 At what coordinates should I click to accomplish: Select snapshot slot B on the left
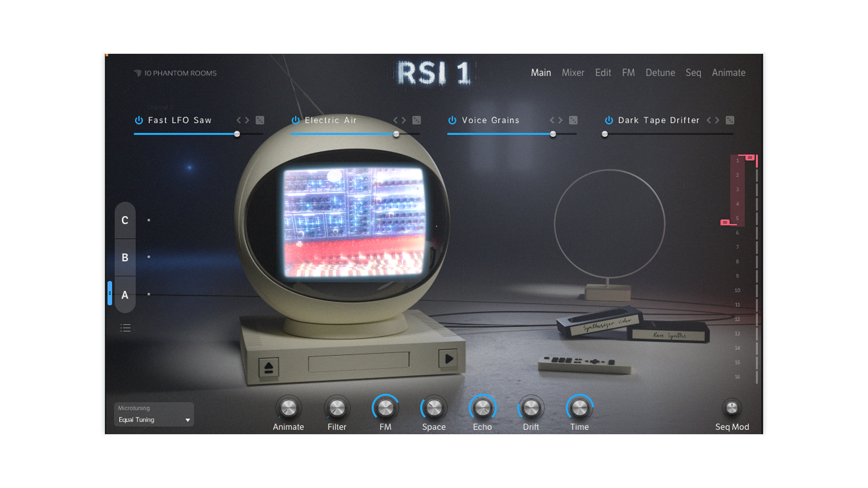[125, 258]
